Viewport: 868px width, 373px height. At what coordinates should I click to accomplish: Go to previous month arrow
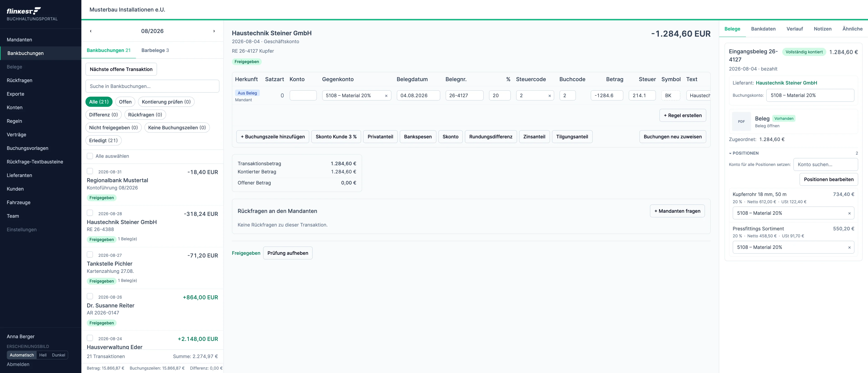point(91,31)
